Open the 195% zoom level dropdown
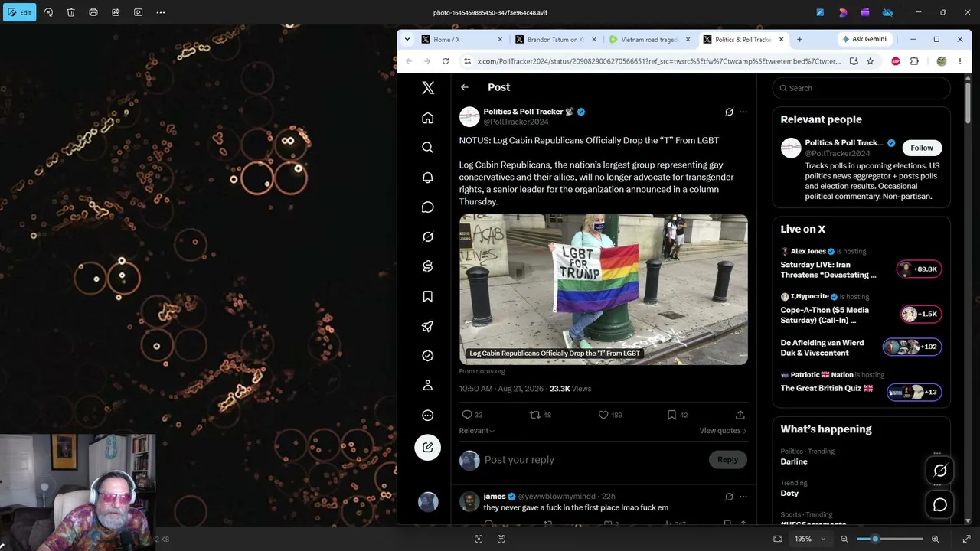980x551 pixels. point(811,539)
